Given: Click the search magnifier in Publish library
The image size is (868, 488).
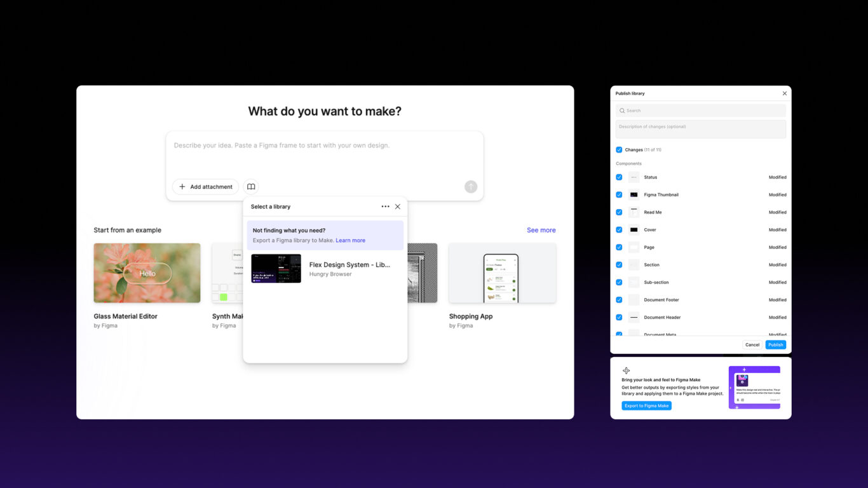Looking at the screenshot, I should click(x=621, y=111).
